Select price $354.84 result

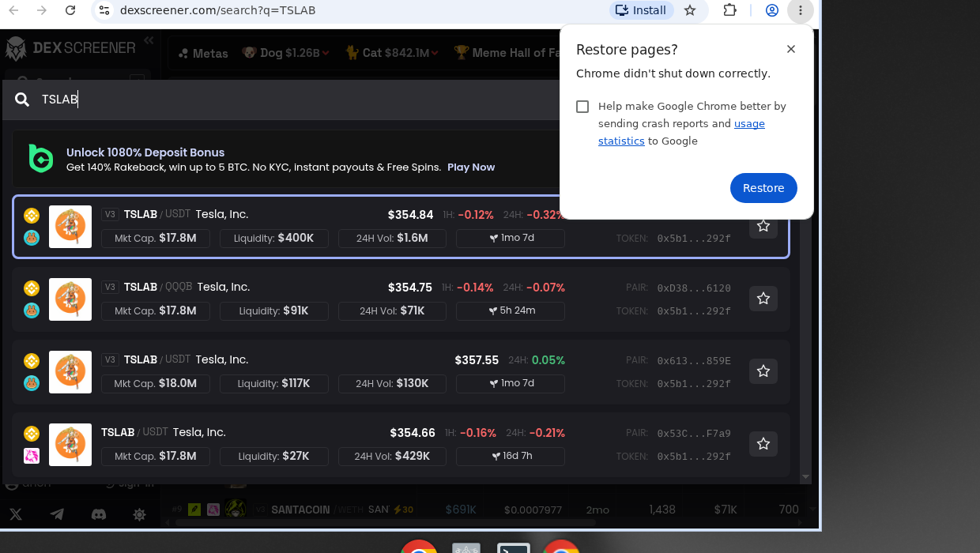(410, 215)
